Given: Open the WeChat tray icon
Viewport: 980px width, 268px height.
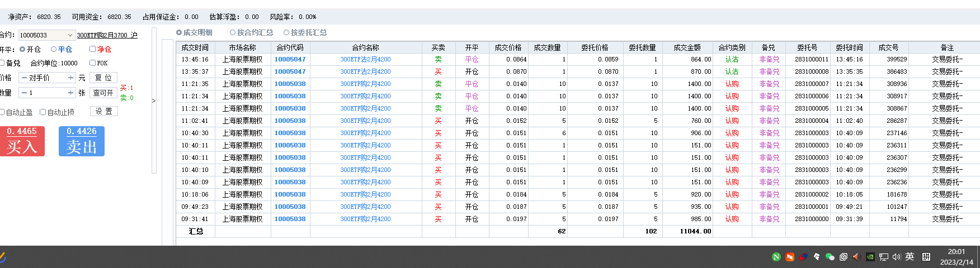Looking at the screenshot, I should 830,257.
